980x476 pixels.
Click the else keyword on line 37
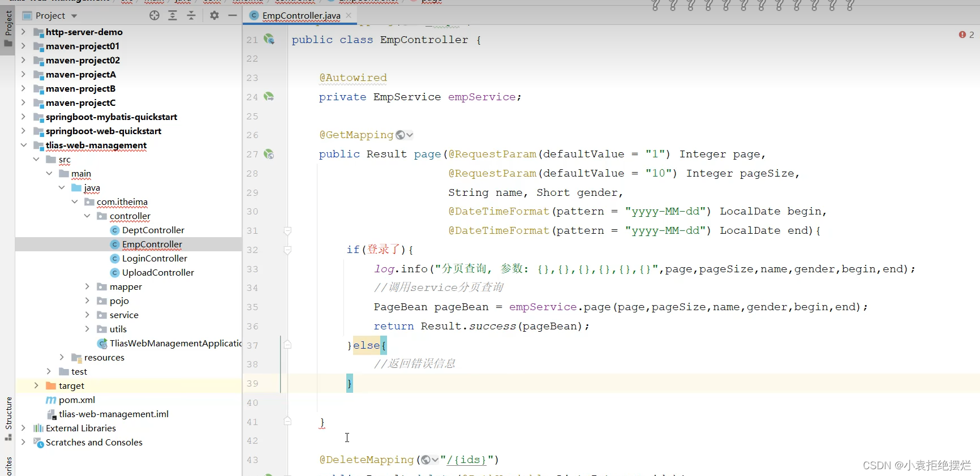coord(367,345)
